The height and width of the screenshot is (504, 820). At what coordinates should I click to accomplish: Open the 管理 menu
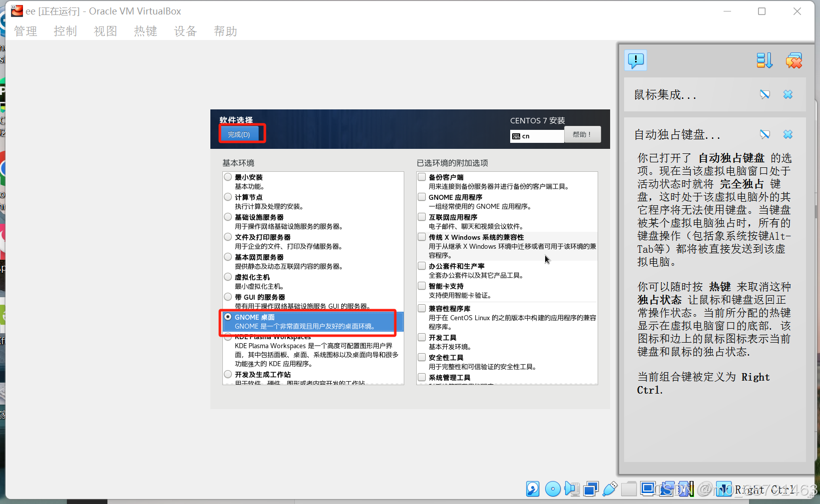point(25,31)
